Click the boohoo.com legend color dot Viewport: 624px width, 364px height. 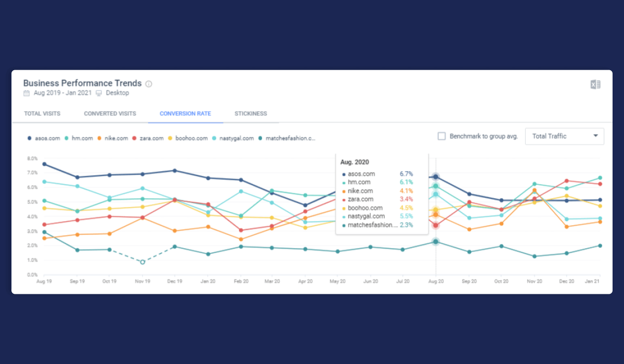(x=171, y=138)
